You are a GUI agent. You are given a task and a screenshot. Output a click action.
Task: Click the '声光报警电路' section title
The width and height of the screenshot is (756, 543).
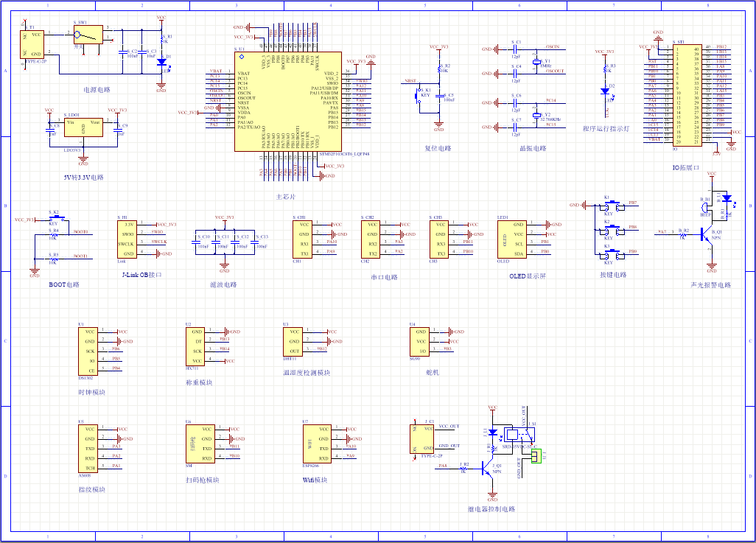710,285
